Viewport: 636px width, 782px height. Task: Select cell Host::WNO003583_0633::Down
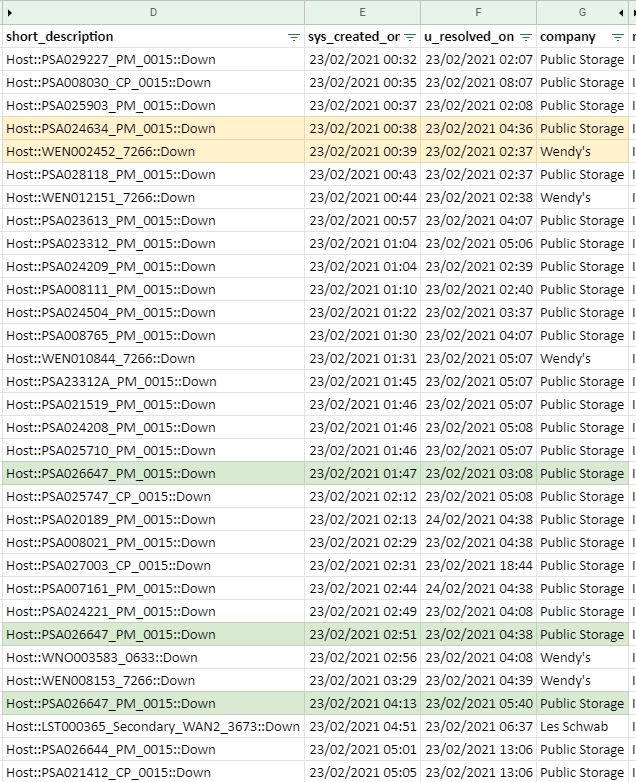click(x=154, y=657)
